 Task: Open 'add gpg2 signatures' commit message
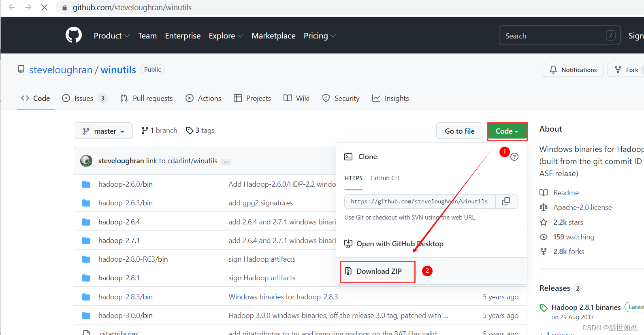tap(260, 203)
